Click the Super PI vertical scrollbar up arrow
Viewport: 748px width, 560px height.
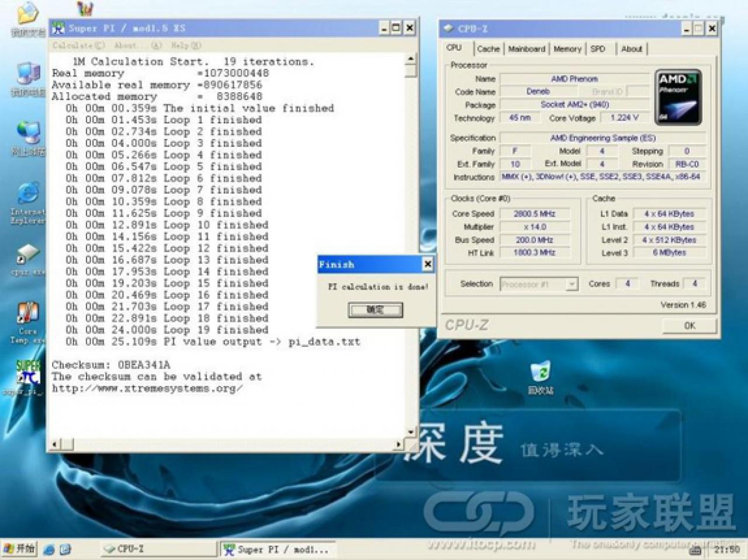point(410,59)
